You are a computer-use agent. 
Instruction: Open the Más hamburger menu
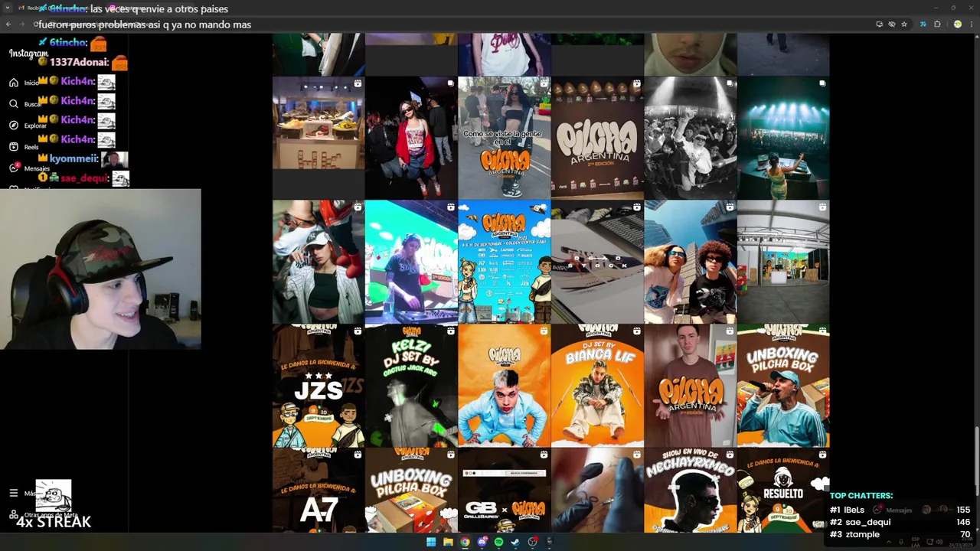coord(13,494)
